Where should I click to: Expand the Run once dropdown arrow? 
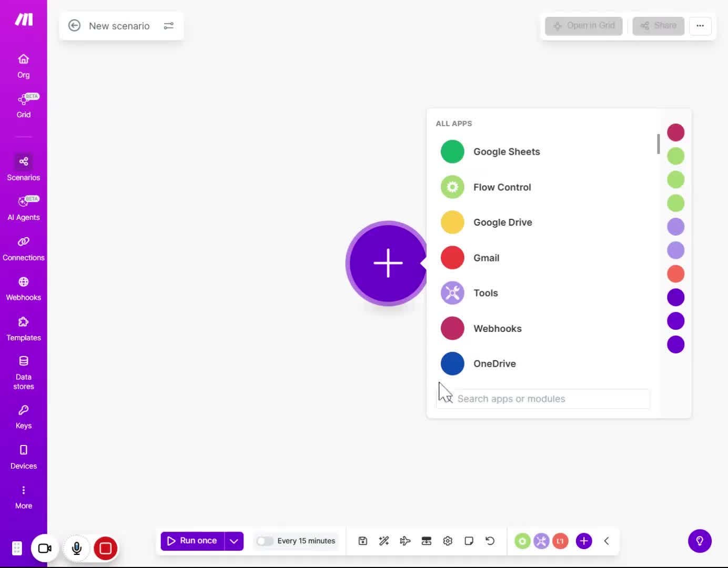[x=234, y=541]
